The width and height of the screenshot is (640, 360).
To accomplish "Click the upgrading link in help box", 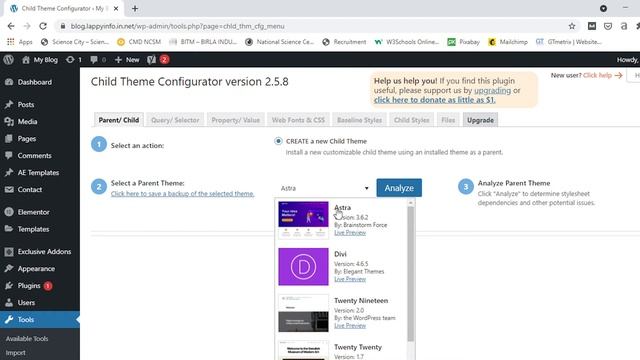I will coord(492,90).
